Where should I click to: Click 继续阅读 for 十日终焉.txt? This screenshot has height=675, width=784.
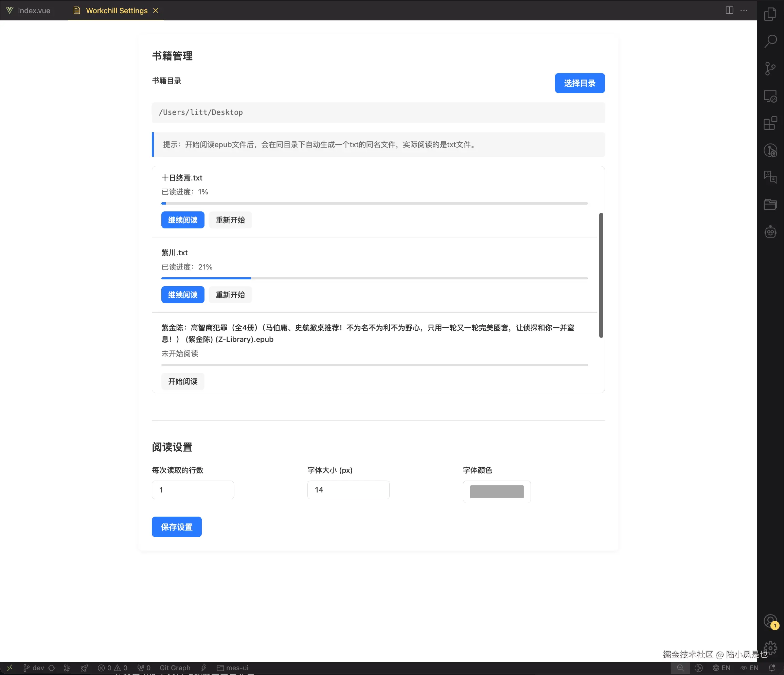pyautogui.click(x=182, y=220)
